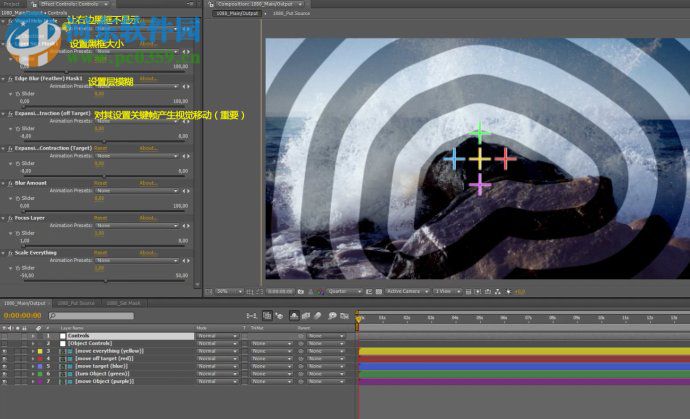
Task: Toggle the Live Update icon in timeline
Action: click(x=267, y=316)
